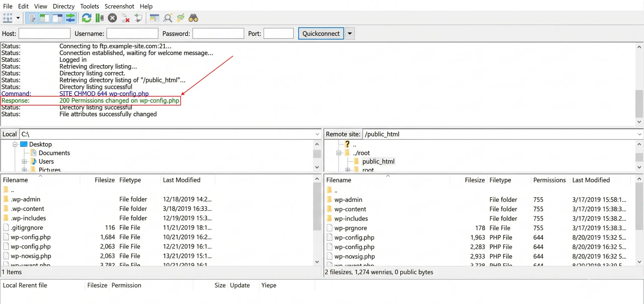Cancel the current operation
Screen dimensions: 644x304
(112, 18)
